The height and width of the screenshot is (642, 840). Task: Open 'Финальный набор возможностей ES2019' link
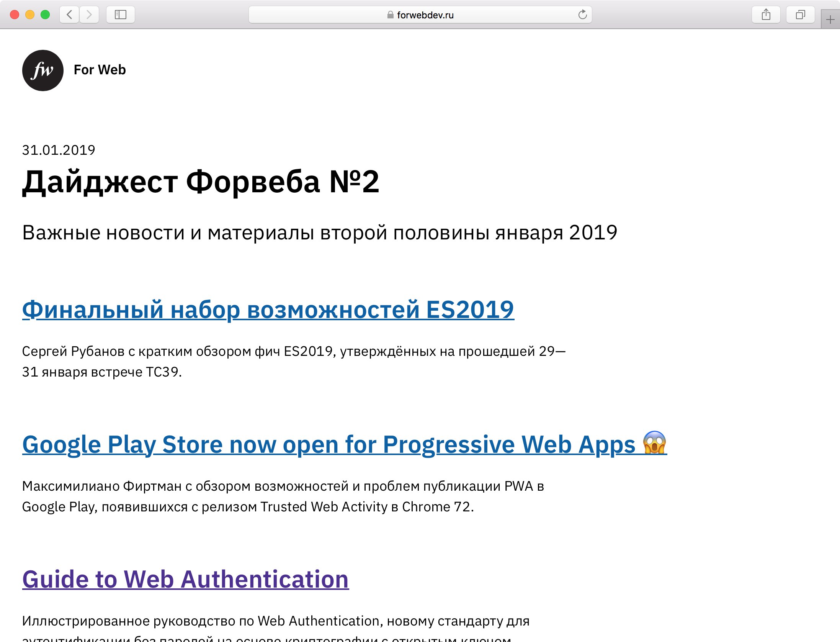268,310
